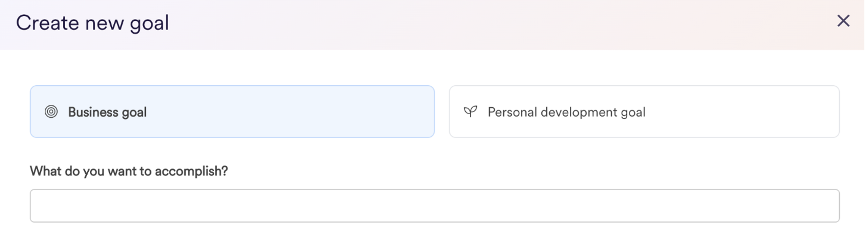Click the "Business goal" label text
Screen dimensions: 868x244
107,112
